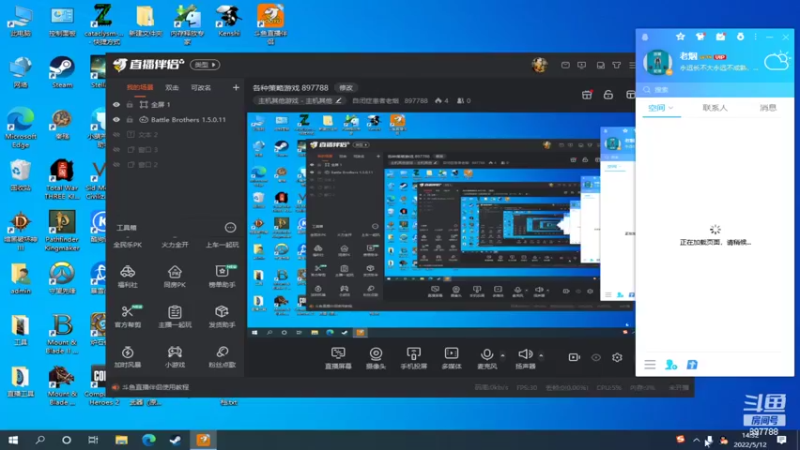Open the three-dot menu in the QQ header
The image size is (800, 450).
tap(756, 37)
